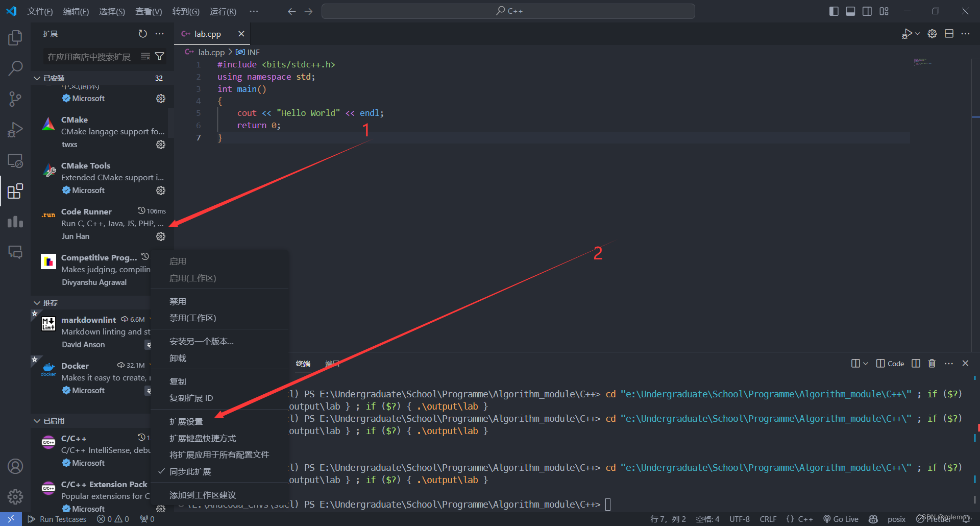Open the Search icon in activity bar
Viewport: 980px width, 526px height.
click(x=15, y=67)
